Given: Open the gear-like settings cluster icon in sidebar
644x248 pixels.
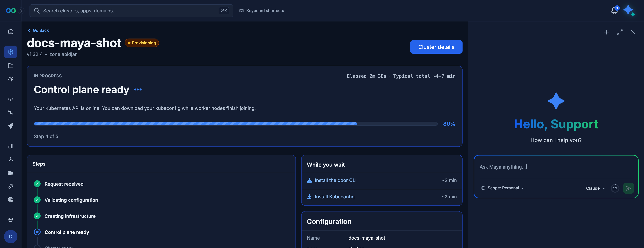Looking at the screenshot, I should (x=11, y=79).
